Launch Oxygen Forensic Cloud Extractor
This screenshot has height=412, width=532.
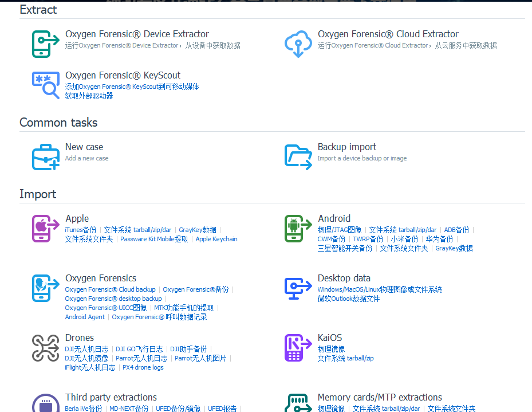[298, 44]
